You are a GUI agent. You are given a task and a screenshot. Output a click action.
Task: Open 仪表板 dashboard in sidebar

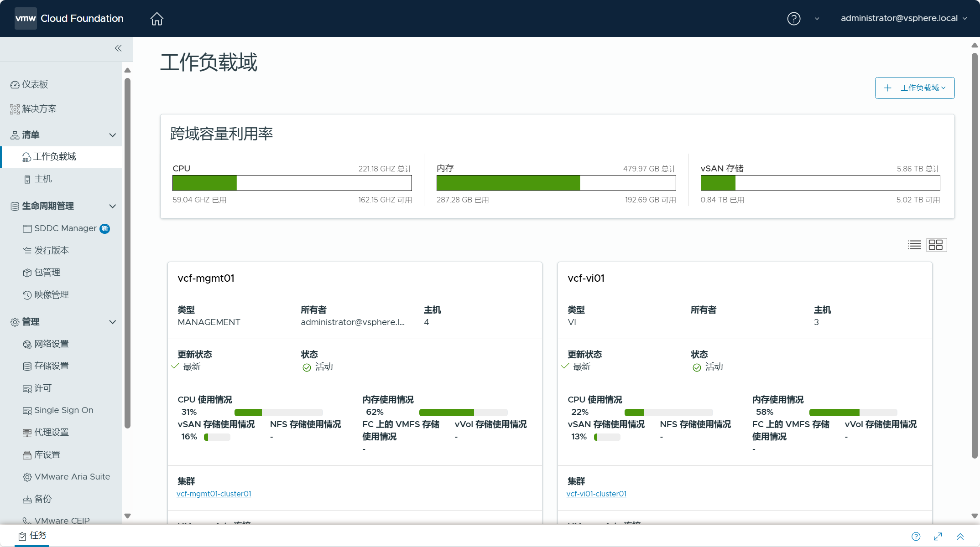tap(35, 84)
